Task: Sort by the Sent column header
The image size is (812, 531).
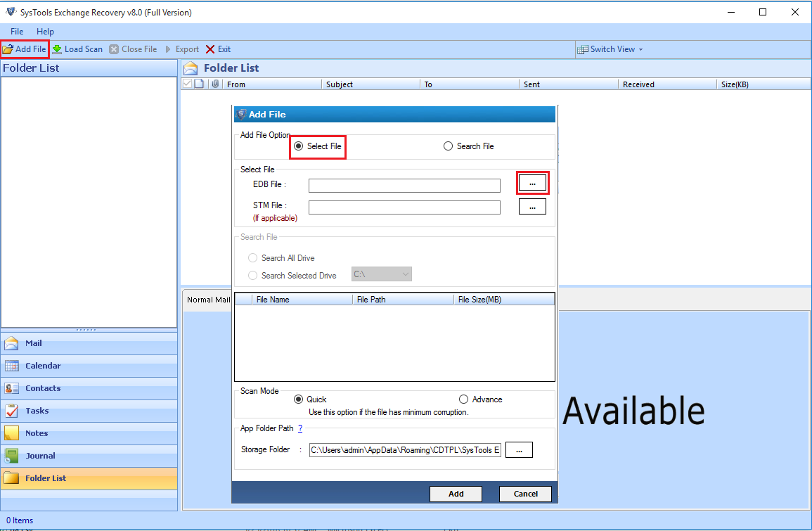Action: [x=569, y=84]
